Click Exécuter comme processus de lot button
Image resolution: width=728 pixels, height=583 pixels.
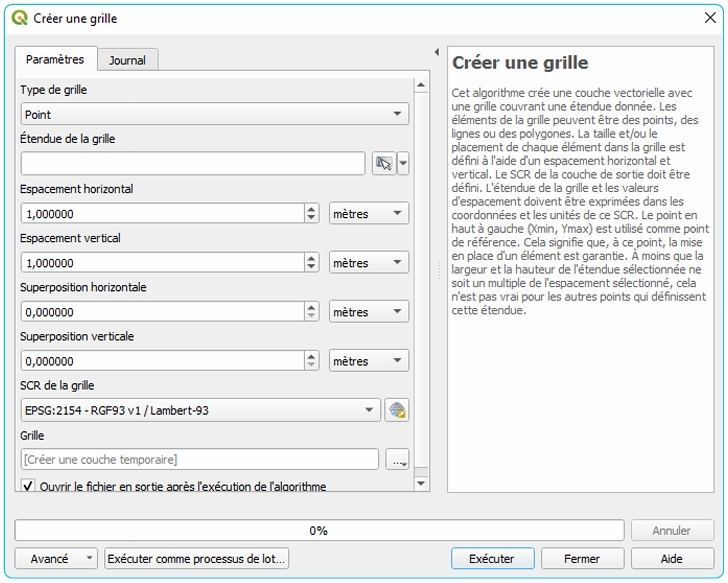point(197,559)
